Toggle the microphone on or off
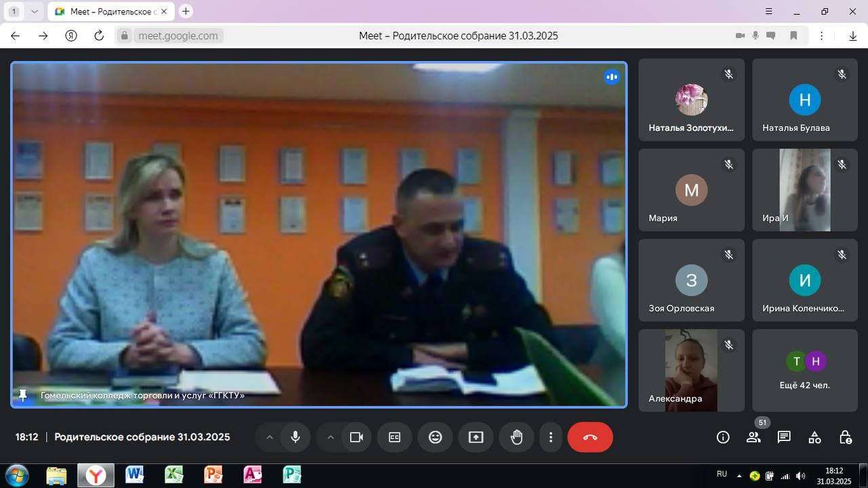The image size is (868, 488). pos(296,437)
